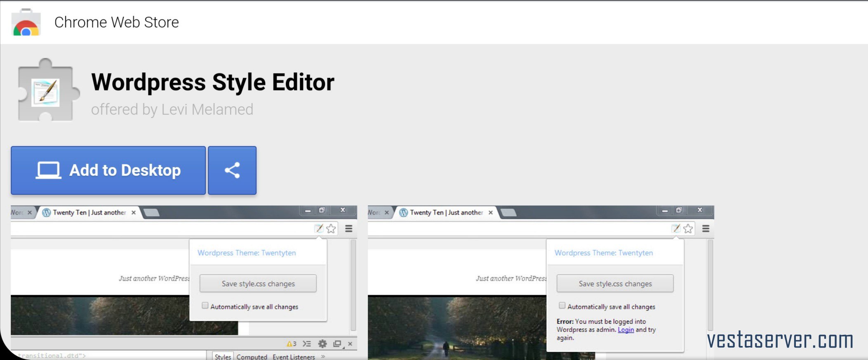Open the new tab button in the second screenshot
Image resolution: width=868 pixels, height=360 pixels.
coord(508,213)
